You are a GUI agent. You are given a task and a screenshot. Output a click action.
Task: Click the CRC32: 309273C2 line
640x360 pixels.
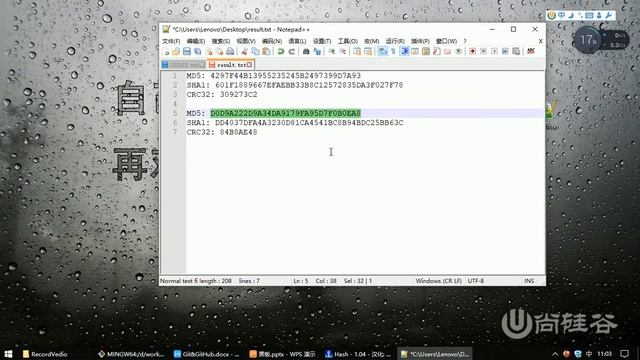tap(222, 94)
